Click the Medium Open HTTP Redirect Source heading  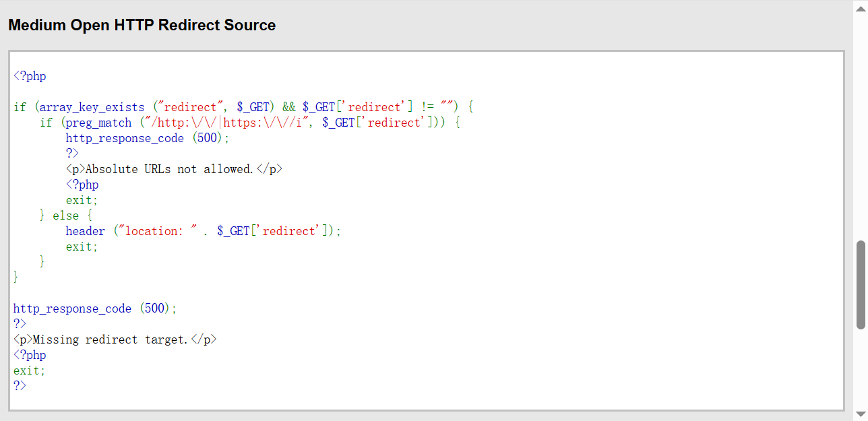[142, 26]
